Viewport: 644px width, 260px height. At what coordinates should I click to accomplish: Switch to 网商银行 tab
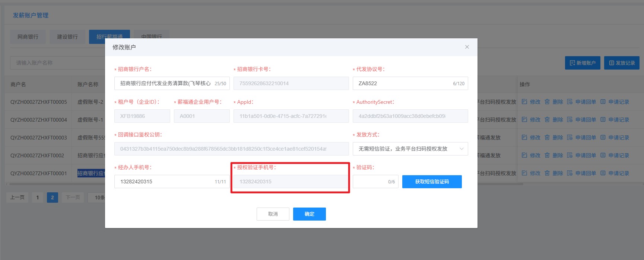click(x=28, y=37)
